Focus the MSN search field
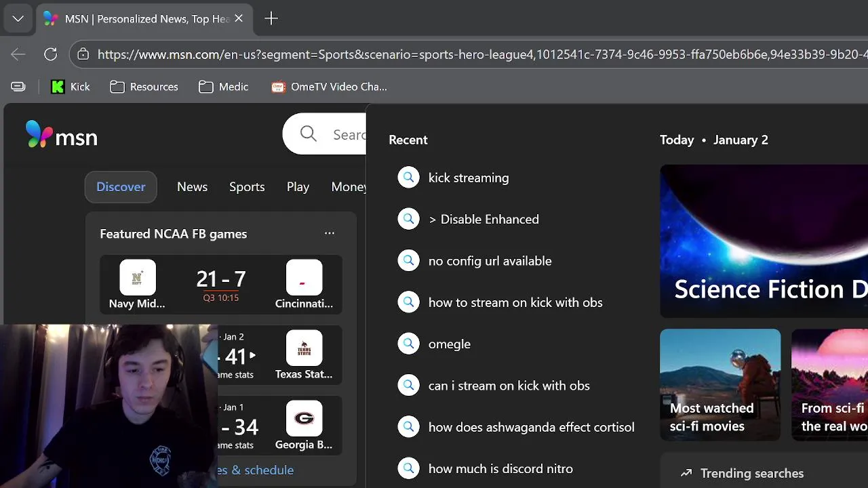The height and width of the screenshot is (488, 868). point(324,134)
